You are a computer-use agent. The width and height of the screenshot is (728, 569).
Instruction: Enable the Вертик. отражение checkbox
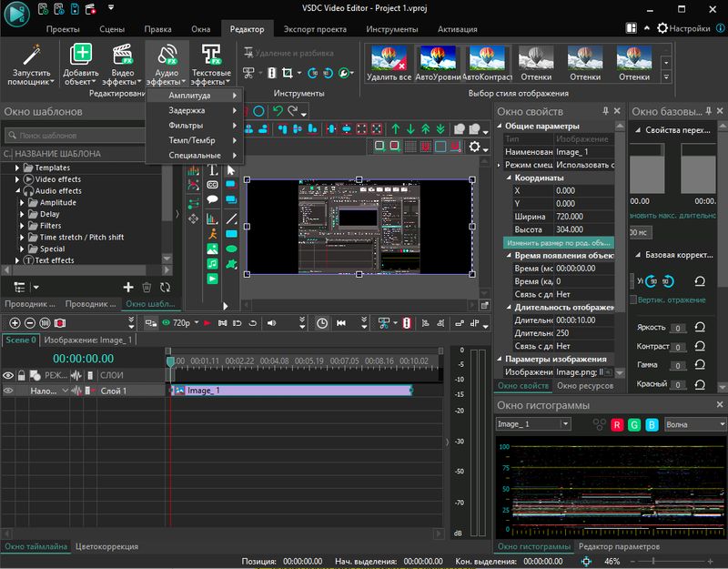[633, 300]
